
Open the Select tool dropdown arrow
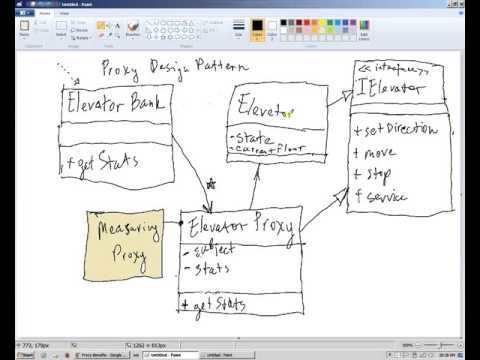tap(61, 37)
